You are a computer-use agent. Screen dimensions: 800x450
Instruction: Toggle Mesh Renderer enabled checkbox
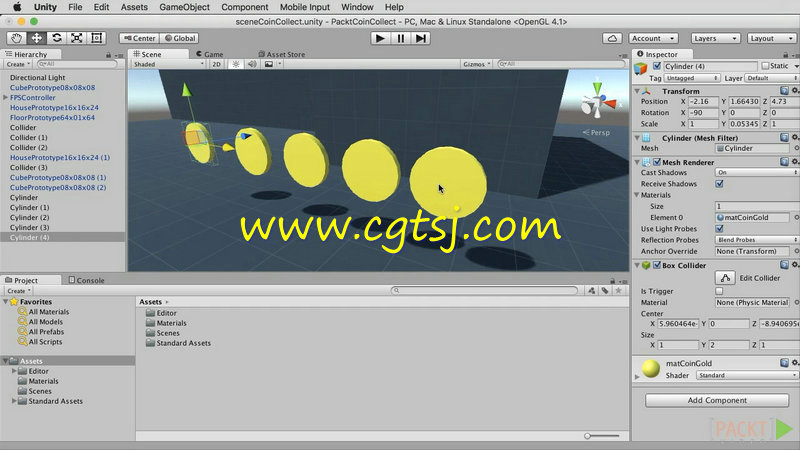[x=657, y=162]
